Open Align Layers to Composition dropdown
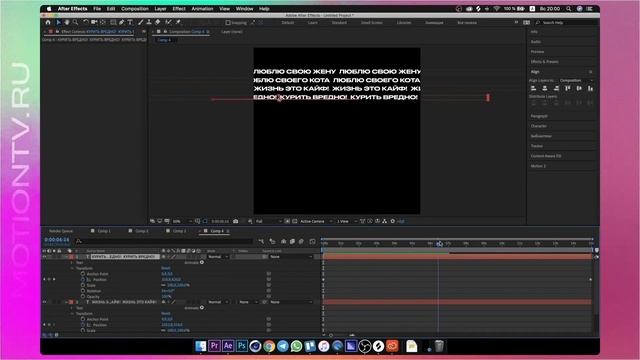This screenshot has height=360, width=640. tap(576, 80)
